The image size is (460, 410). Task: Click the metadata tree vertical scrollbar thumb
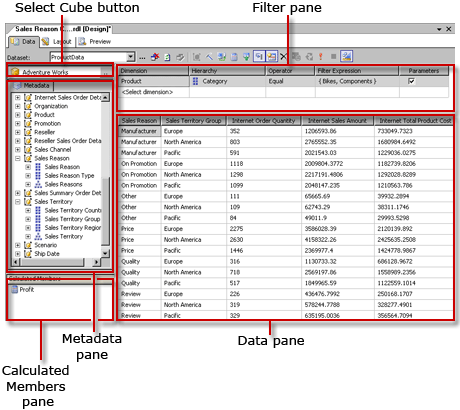[105, 212]
